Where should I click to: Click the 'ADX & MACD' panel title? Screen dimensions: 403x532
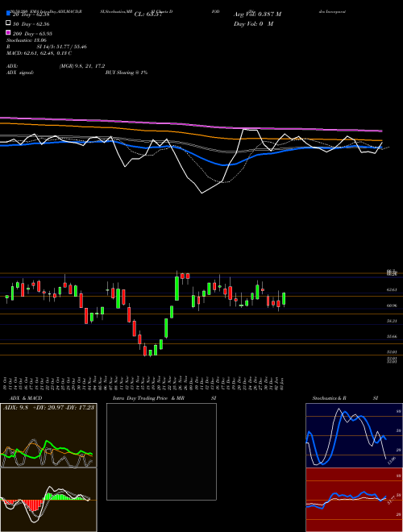26,398
